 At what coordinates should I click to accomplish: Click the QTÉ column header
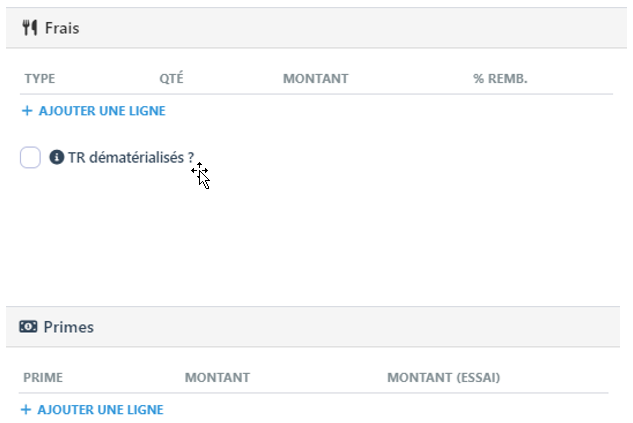171,78
